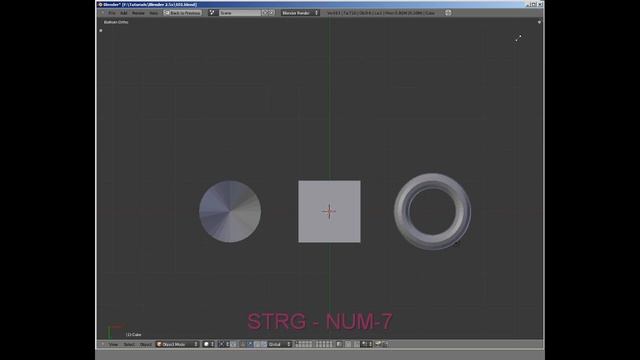Click the Scene name field
This screenshot has height=360, width=640.
point(240,13)
